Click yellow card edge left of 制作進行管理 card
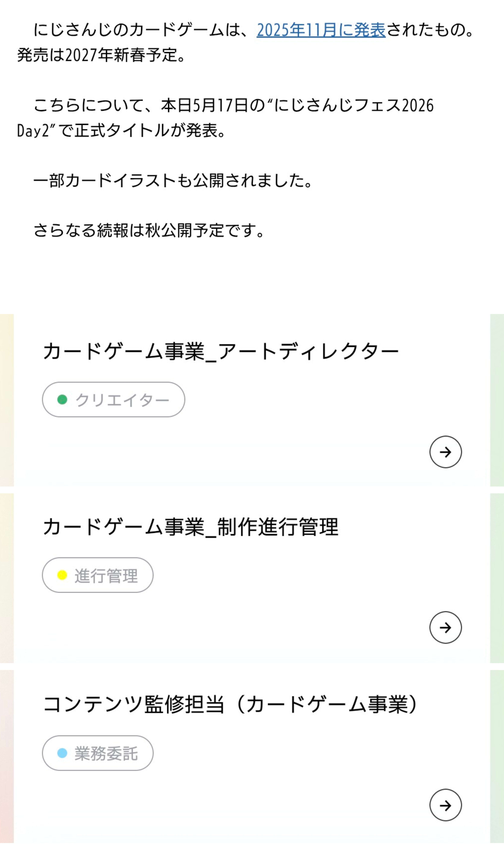Viewport: 504px width, 848px height. tap(7, 578)
